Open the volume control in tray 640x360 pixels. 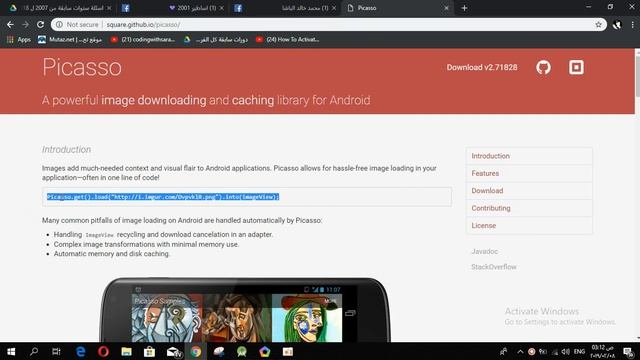(x=565, y=351)
